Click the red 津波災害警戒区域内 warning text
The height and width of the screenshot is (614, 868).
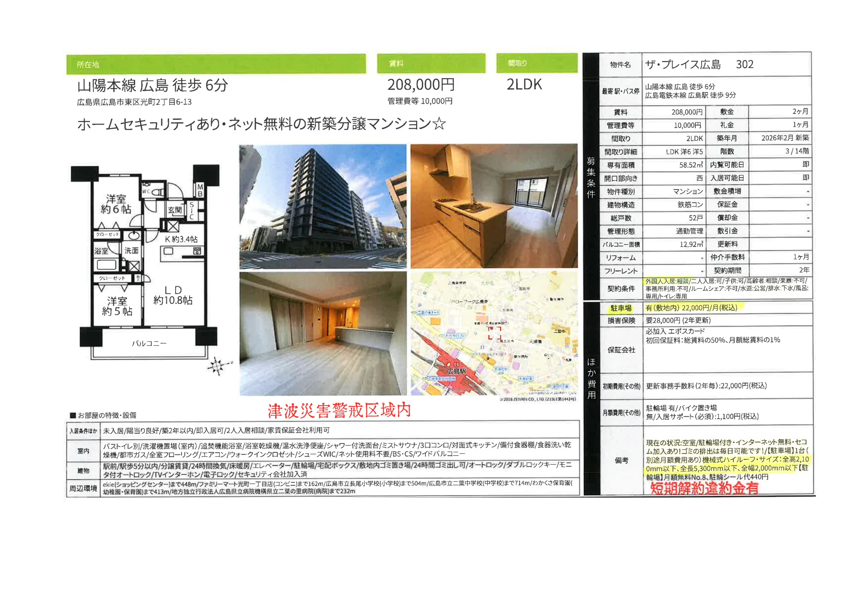click(x=339, y=410)
